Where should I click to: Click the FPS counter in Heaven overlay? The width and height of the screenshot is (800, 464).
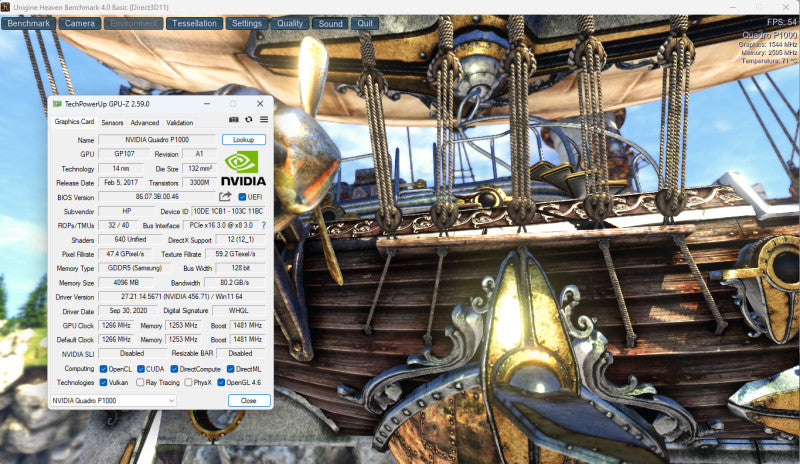pos(782,22)
